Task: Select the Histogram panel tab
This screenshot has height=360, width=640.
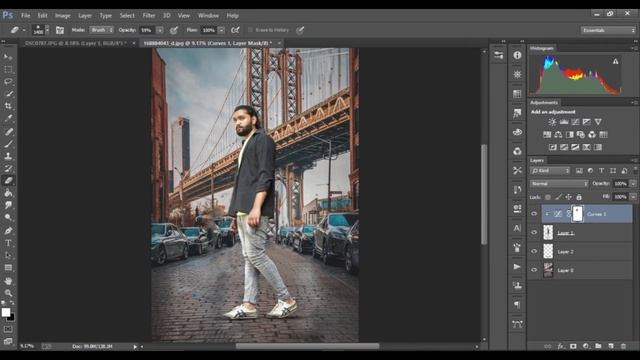Action: point(542,48)
